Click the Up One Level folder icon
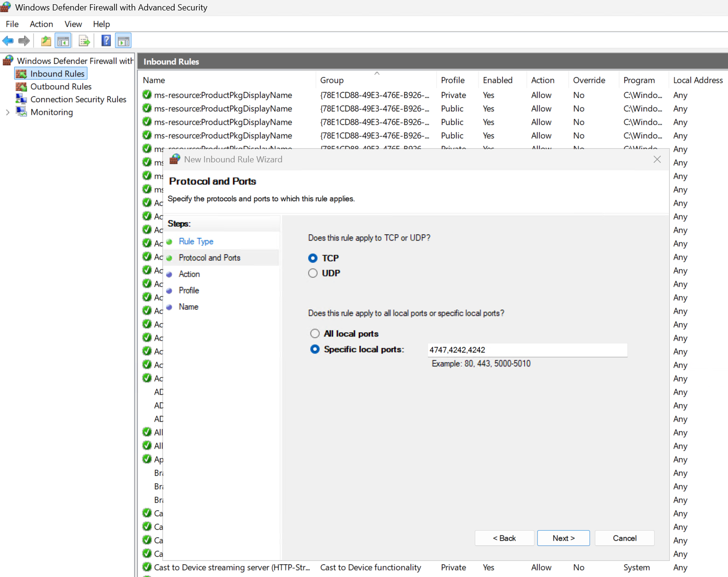 tap(46, 41)
